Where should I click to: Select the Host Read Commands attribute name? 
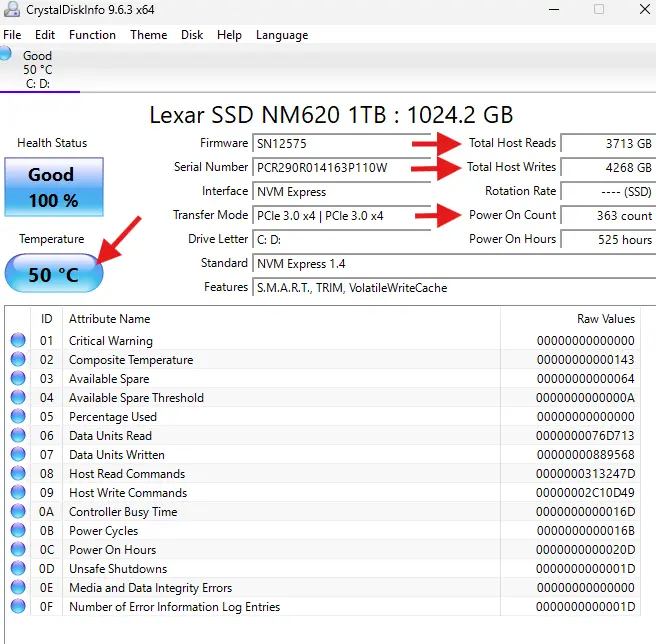(127, 474)
